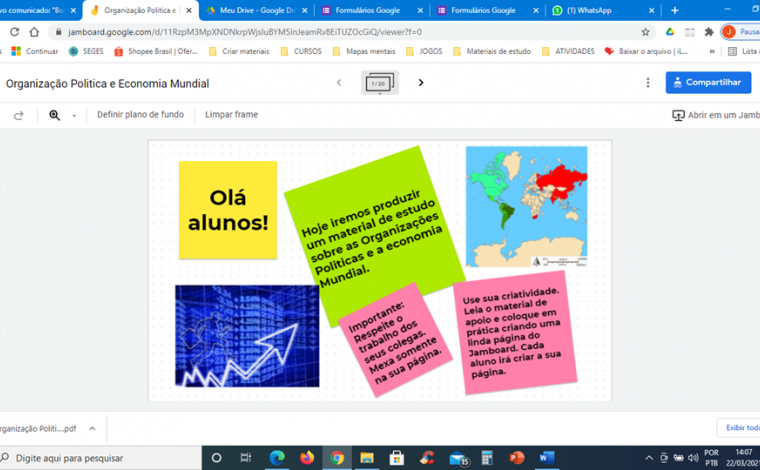
Task: Expand the downloaded PDF options chevron
Action: pyautogui.click(x=93, y=428)
